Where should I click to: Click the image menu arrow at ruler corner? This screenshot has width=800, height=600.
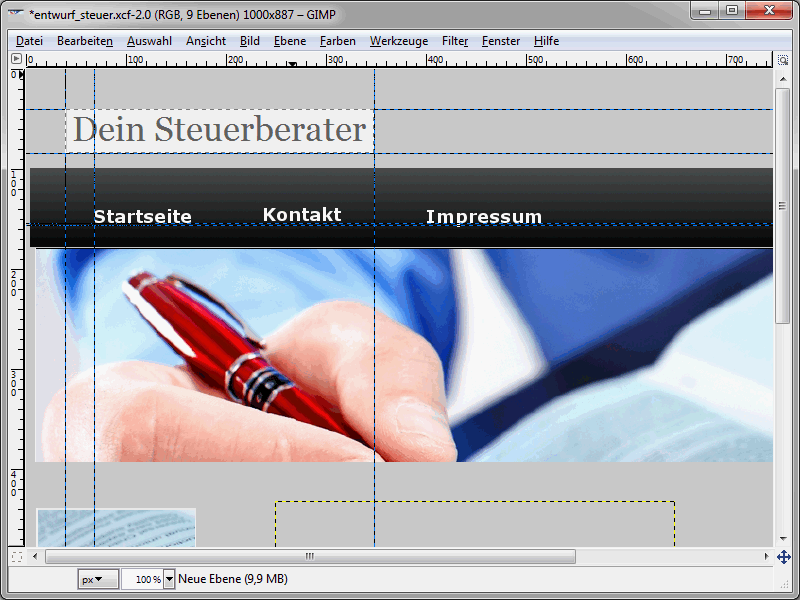point(16,59)
